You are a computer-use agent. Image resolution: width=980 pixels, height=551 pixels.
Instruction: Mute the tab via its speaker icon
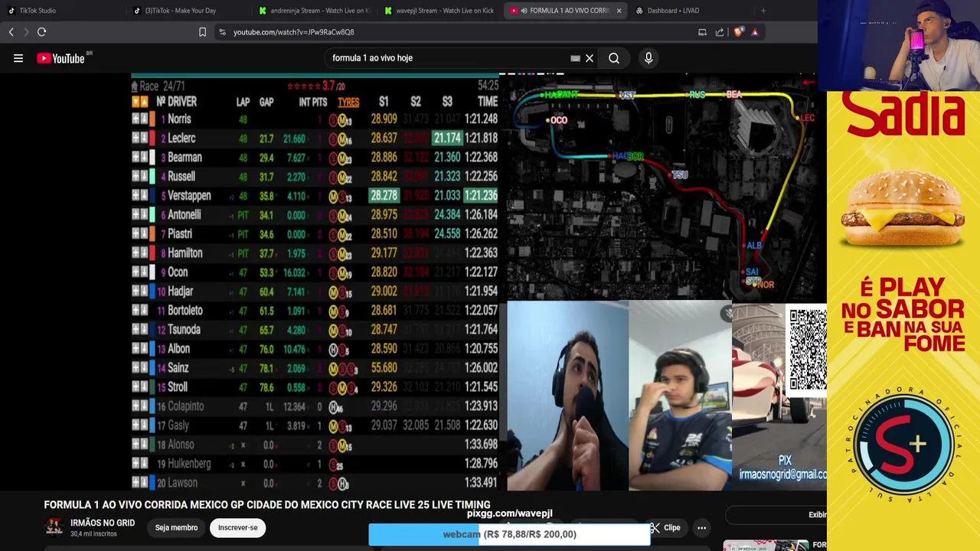click(524, 11)
